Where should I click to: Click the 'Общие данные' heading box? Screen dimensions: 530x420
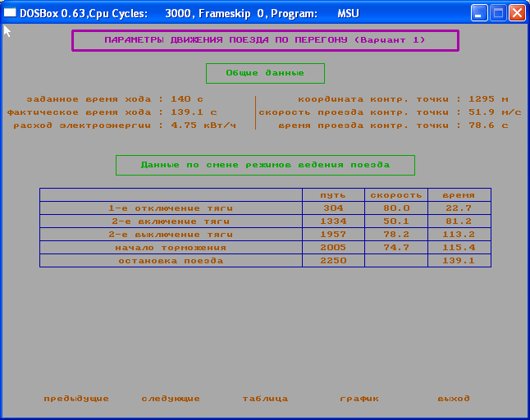point(265,73)
